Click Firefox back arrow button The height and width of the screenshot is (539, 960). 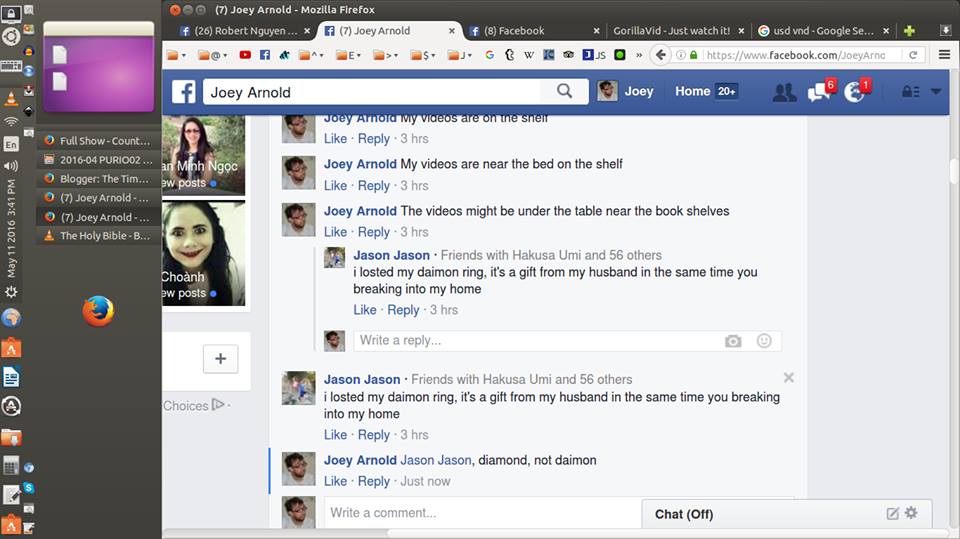pos(660,55)
